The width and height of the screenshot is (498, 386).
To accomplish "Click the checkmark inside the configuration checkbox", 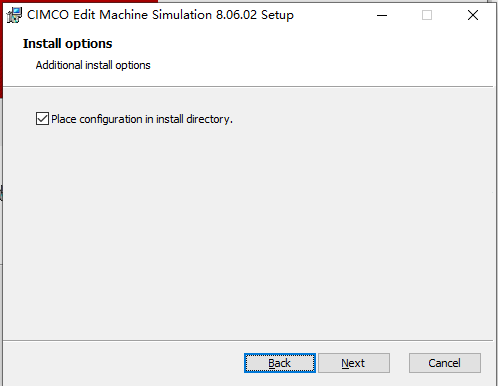I will click(42, 118).
